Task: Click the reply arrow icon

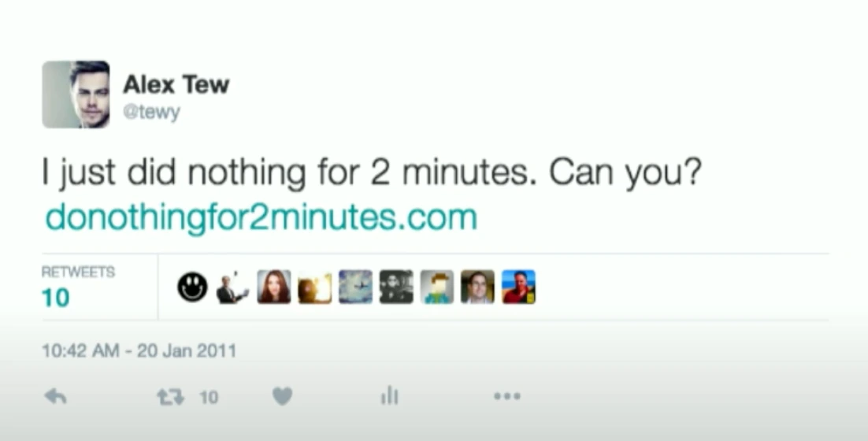Action: click(x=55, y=396)
